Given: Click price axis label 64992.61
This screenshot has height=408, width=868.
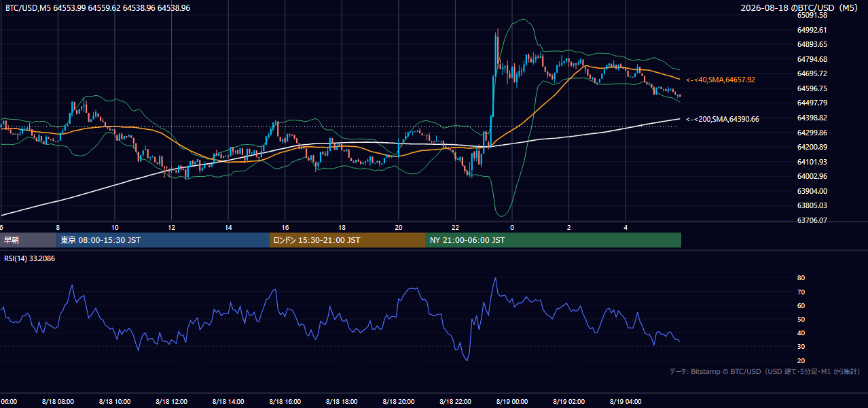Looking at the screenshot, I should [x=812, y=30].
